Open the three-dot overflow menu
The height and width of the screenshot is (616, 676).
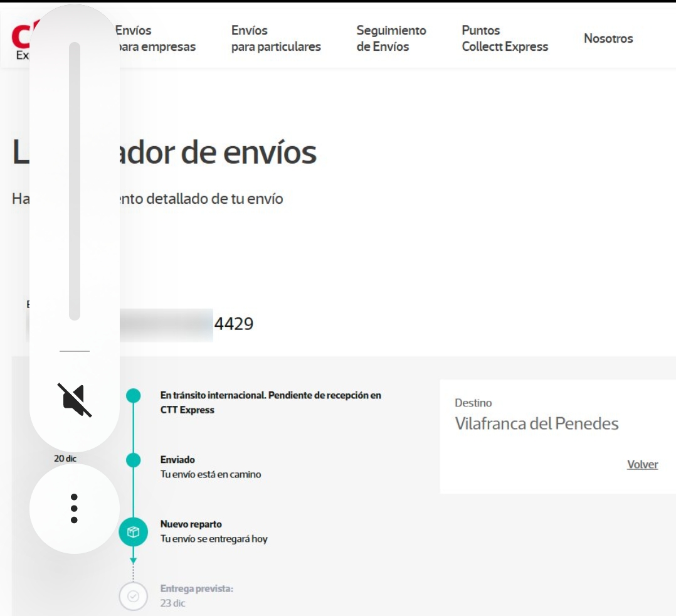click(75, 509)
